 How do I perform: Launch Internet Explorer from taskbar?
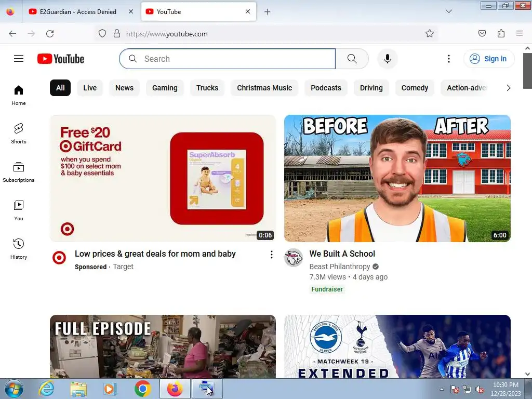click(46, 389)
